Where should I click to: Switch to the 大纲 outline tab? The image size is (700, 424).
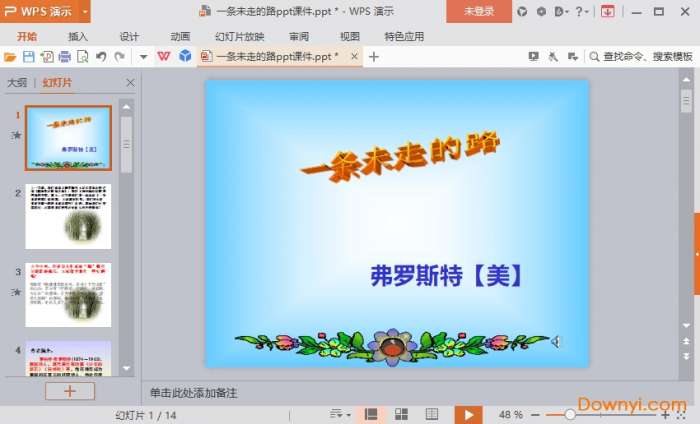tap(17, 83)
